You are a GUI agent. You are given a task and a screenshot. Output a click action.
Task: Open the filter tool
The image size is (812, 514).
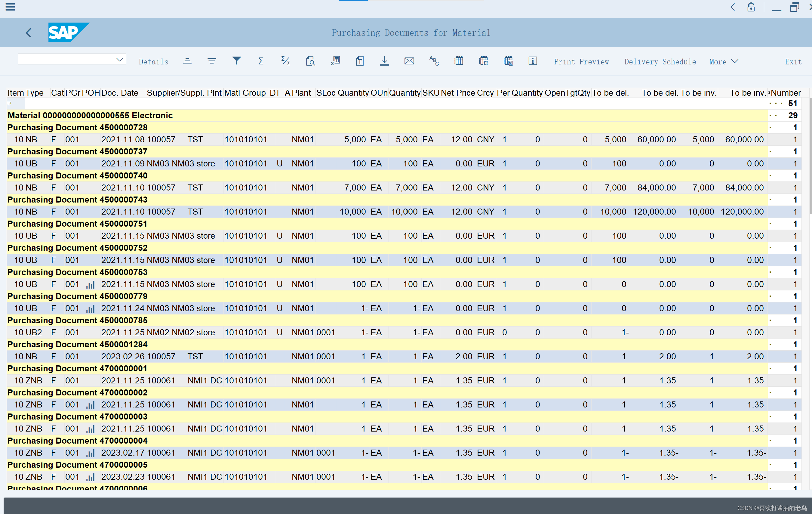(236, 61)
